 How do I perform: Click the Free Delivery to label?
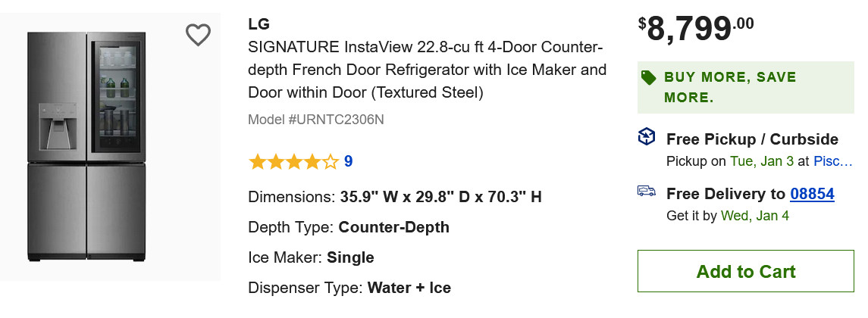(x=725, y=194)
